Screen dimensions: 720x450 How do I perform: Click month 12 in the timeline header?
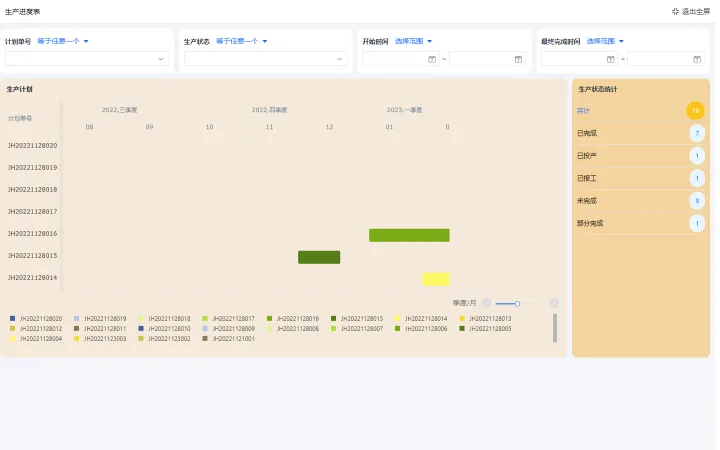point(329,127)
